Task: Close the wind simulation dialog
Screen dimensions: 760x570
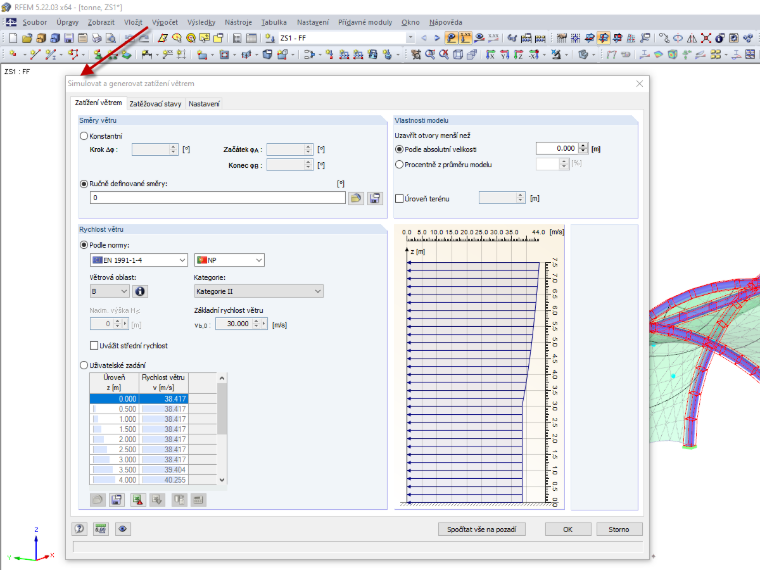Action: coord(639,83)
